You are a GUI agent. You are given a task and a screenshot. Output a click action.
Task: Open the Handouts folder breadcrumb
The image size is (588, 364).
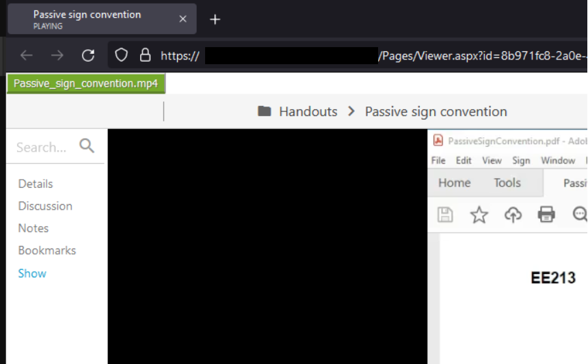(x=308, y=111)
